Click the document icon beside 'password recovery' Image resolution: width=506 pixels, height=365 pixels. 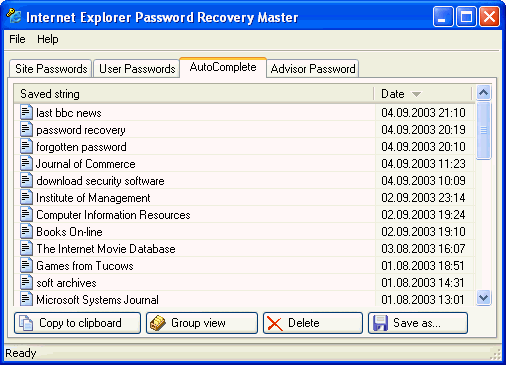(26, 129)
